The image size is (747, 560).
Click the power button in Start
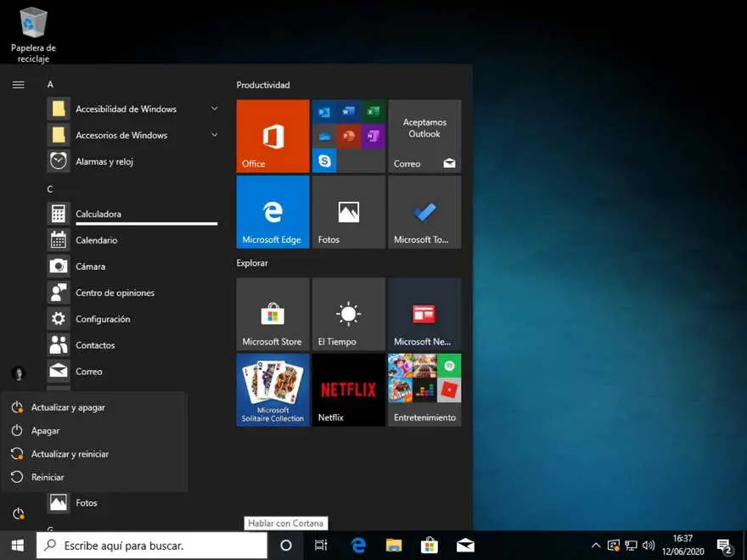coord(19,514)
